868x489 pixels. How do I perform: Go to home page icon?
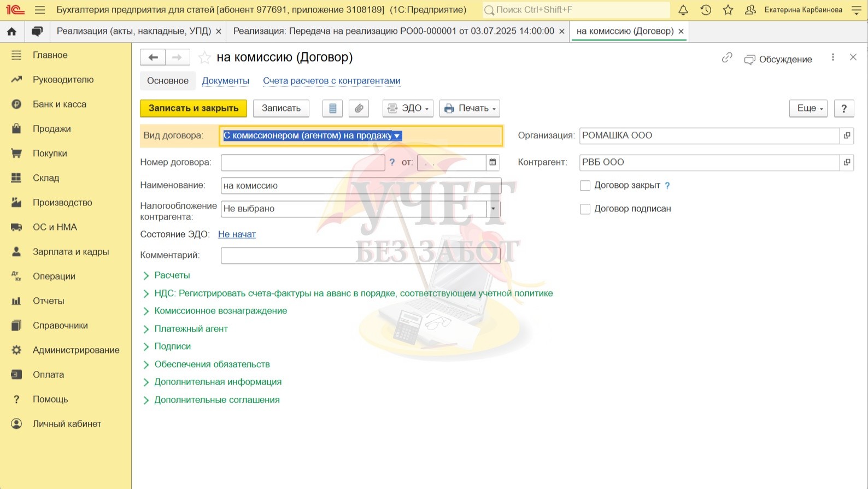11,32
